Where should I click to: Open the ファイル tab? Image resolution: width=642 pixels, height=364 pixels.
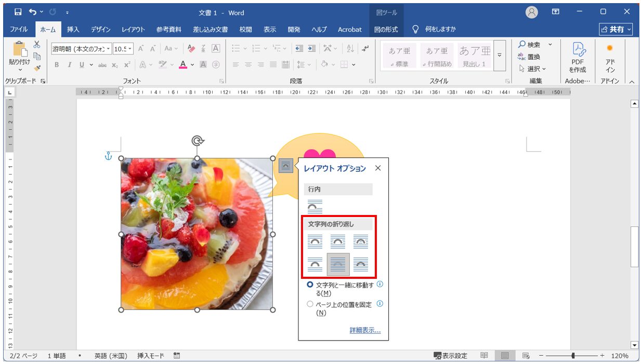click(19, 30)
